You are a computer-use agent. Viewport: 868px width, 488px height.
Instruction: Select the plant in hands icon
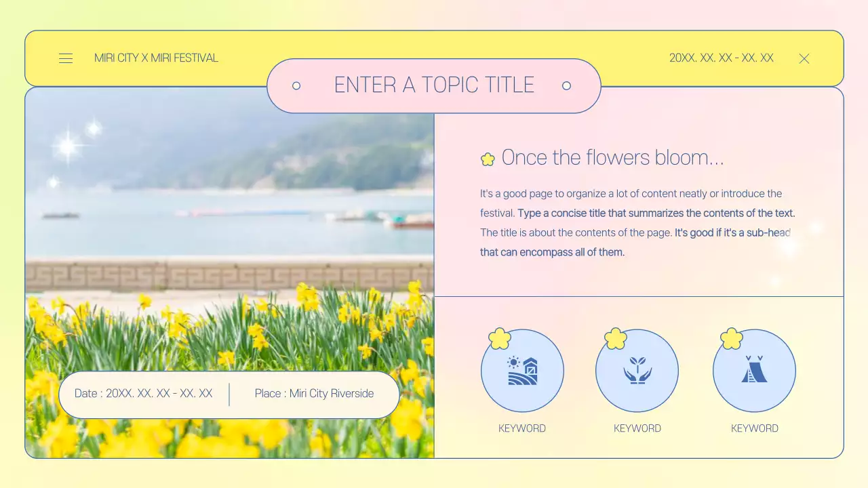(637, 371)
